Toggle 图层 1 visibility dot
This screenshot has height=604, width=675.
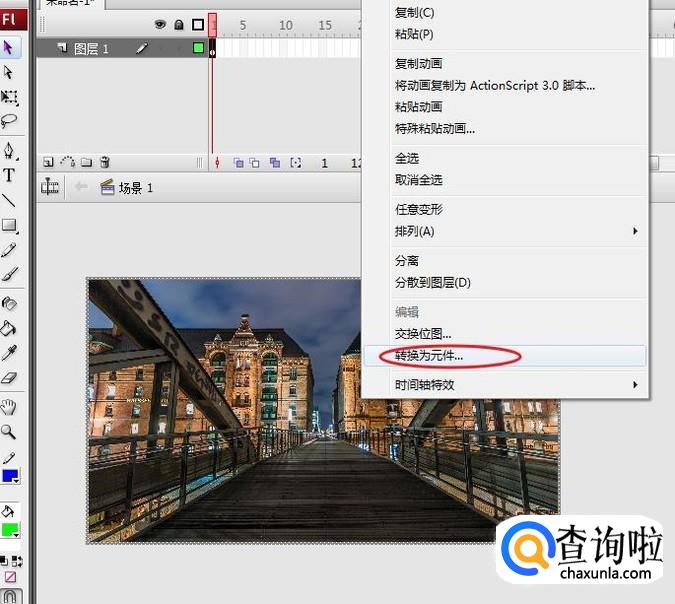point(161,49)
